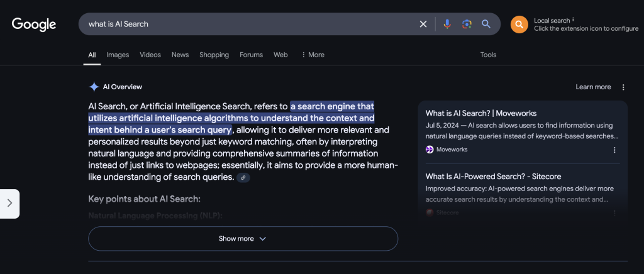The height and width of the screenshot is (274, 644).
Task: Open Moveworks result three-dot menu
Action: click(614, 150)
